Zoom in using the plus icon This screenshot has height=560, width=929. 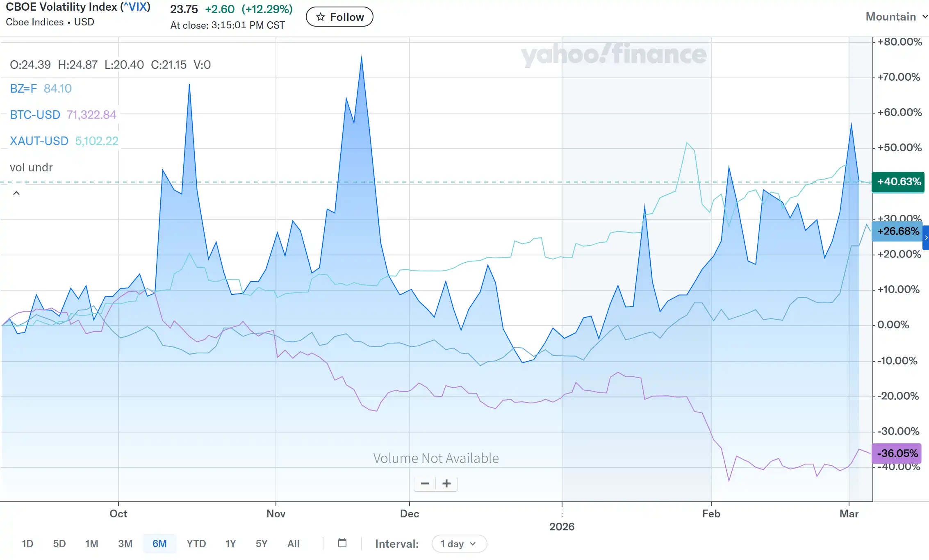pyautogui.click(x=446, y=484)
